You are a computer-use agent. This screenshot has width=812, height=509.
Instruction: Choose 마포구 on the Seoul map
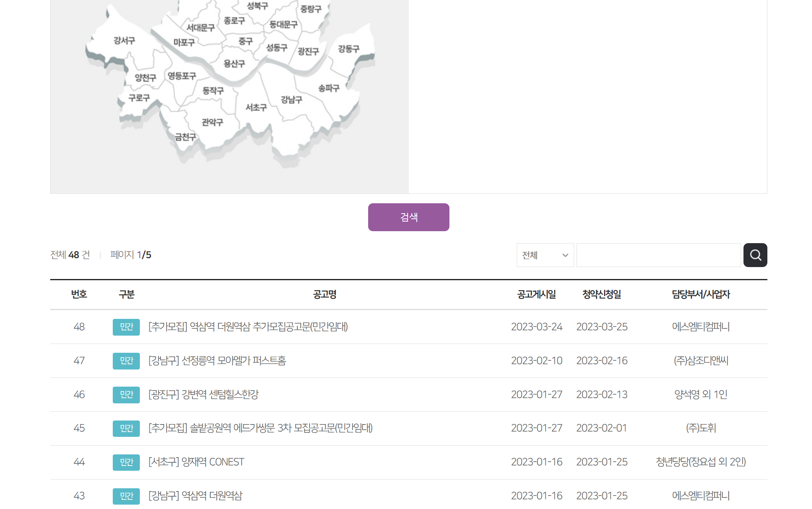pos(184,42)
